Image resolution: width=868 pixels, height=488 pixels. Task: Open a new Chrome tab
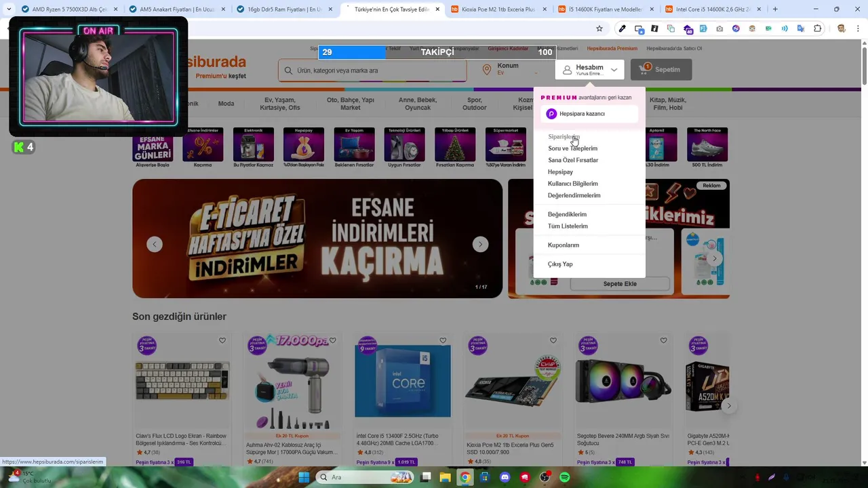pos(775,9)
